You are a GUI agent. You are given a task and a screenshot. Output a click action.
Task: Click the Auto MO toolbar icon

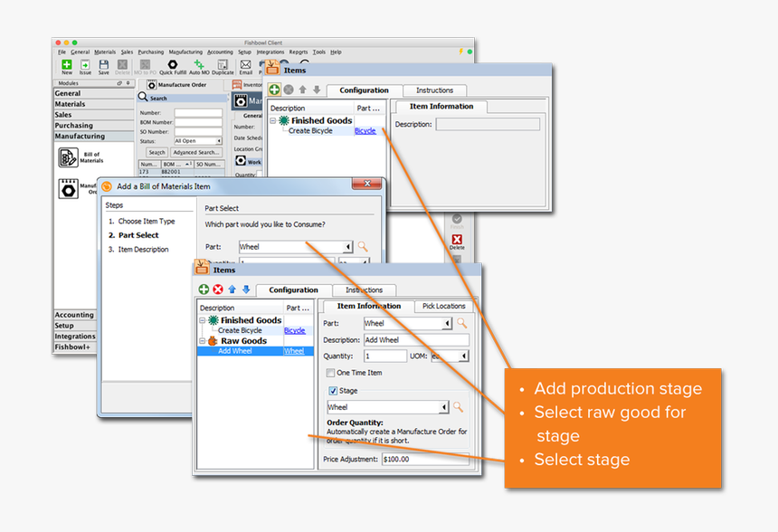click(x=199, y=64)
